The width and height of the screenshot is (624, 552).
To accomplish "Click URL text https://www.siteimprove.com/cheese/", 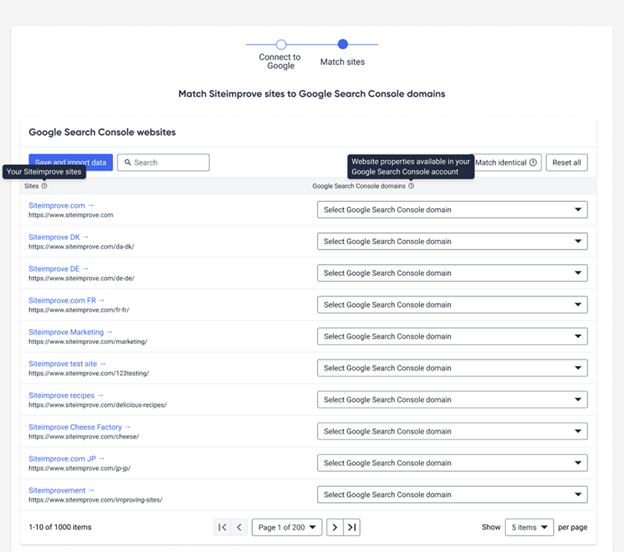I will tap(84, 437).
